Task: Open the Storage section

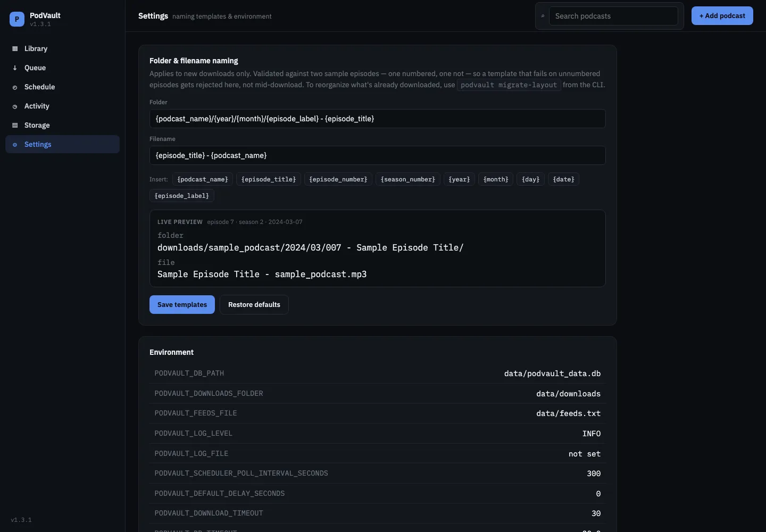Action: (62, 125)
